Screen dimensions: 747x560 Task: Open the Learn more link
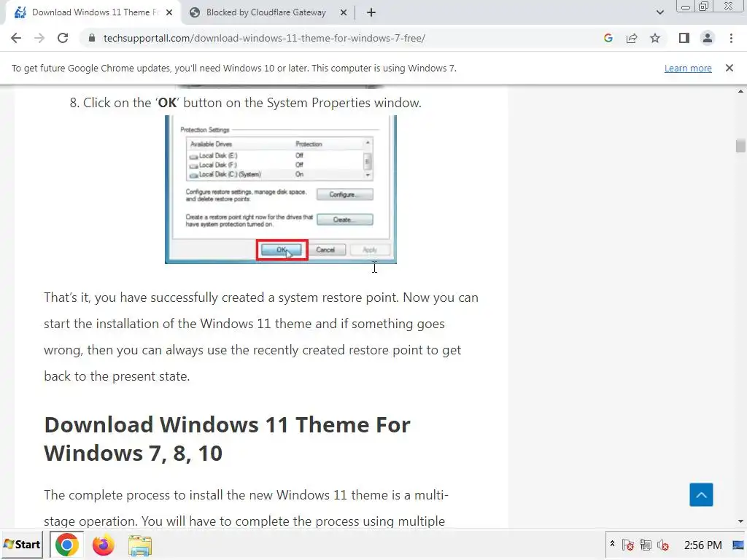[688, 68]
